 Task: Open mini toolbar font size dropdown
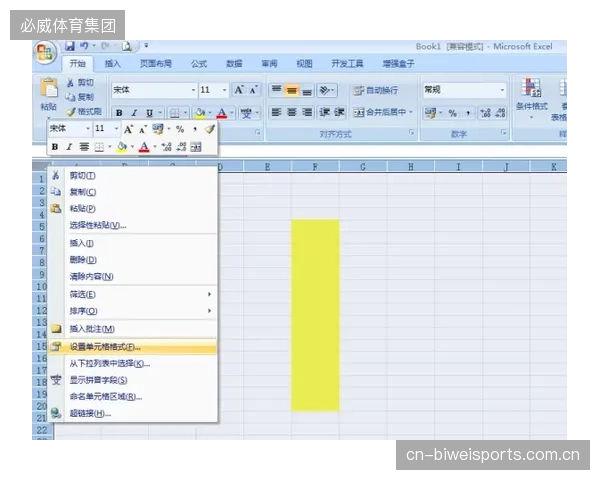(x=116, y=129)
